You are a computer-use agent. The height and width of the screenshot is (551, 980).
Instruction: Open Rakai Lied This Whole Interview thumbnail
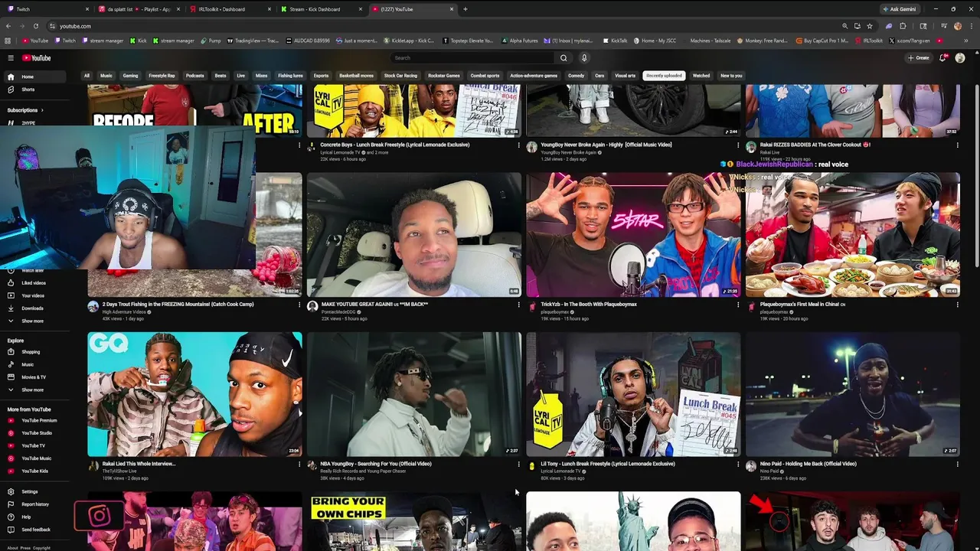(194, 394)
